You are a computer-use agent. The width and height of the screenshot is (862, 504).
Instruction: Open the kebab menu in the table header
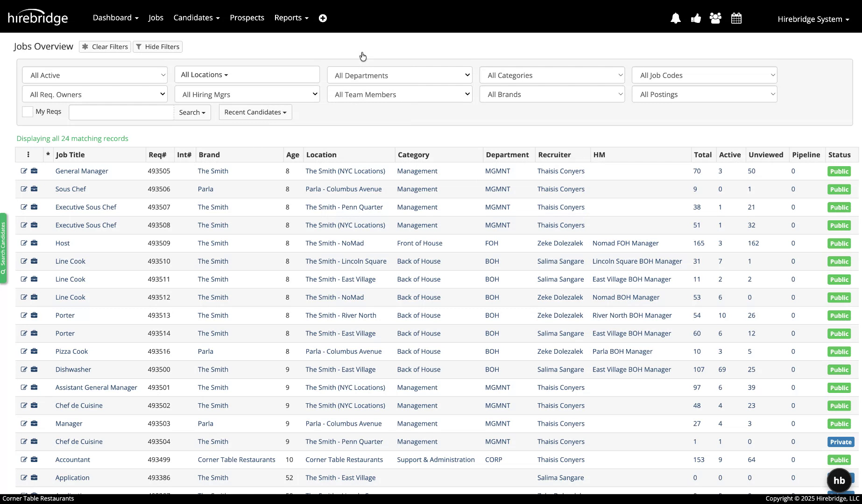pyautogui.click(x=28, y=154)
